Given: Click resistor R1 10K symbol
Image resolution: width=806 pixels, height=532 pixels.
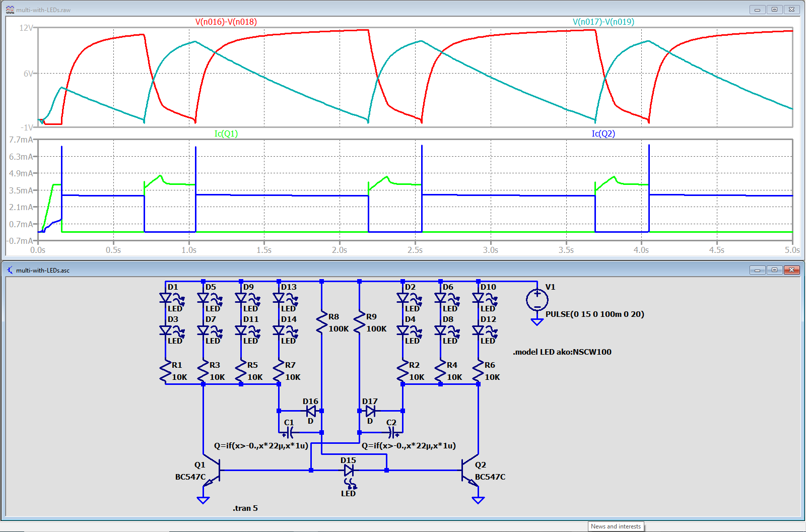Looking at the screenshot, I should coord(166,371).
